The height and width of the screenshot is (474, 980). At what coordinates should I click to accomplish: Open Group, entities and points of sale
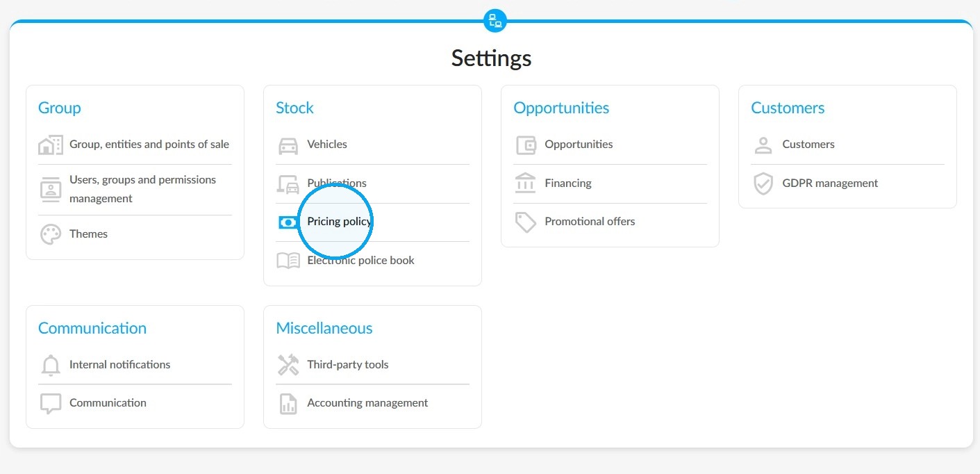tap(149, 145)
